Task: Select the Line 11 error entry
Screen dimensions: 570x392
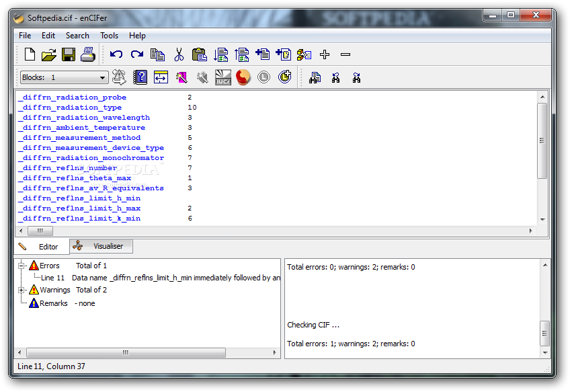Action: (160, 278)
